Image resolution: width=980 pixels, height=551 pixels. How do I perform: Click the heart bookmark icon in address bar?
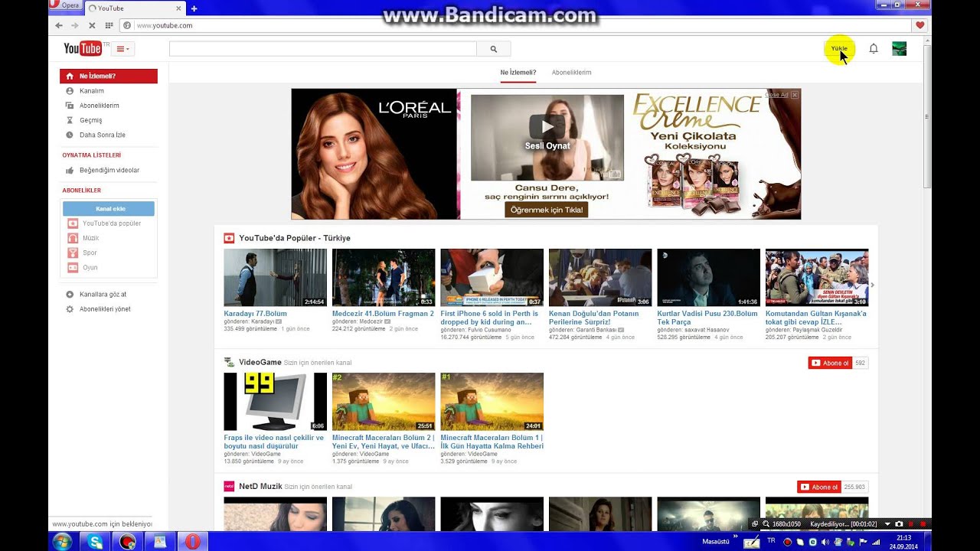tap(920, 25)
